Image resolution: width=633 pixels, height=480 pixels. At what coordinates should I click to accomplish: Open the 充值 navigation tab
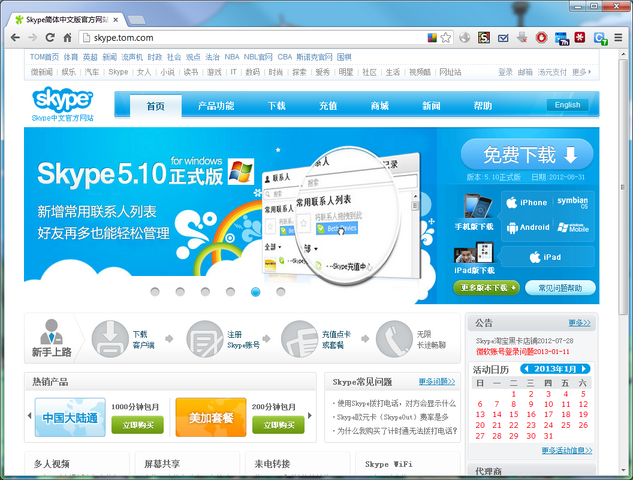[328, 106]
